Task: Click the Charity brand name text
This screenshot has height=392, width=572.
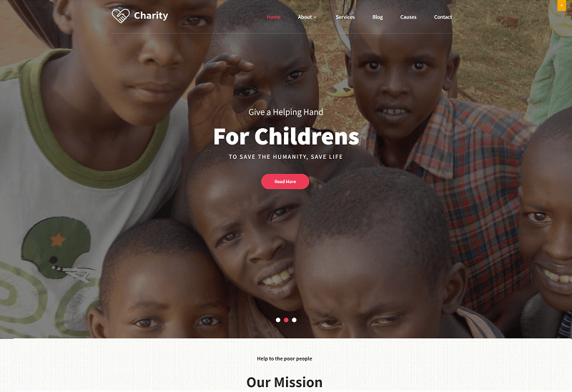Action: pyautogui.click(x=151, y=16)
